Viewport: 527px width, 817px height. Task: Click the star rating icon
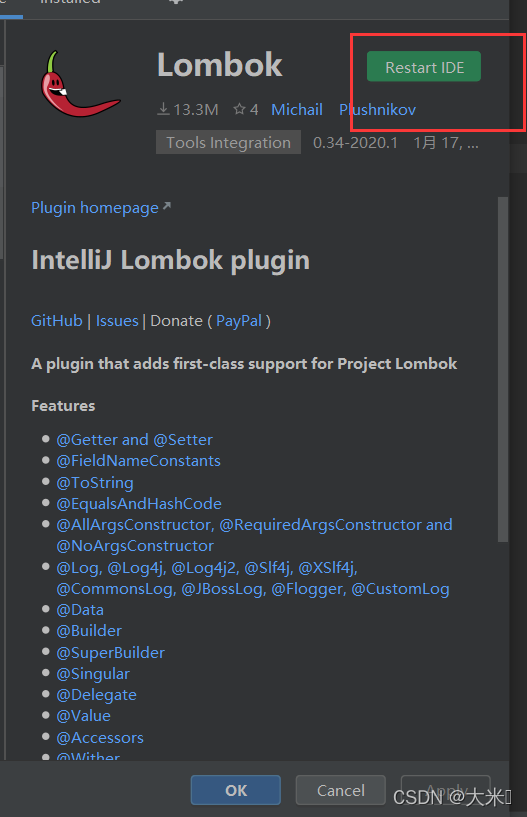239,109
